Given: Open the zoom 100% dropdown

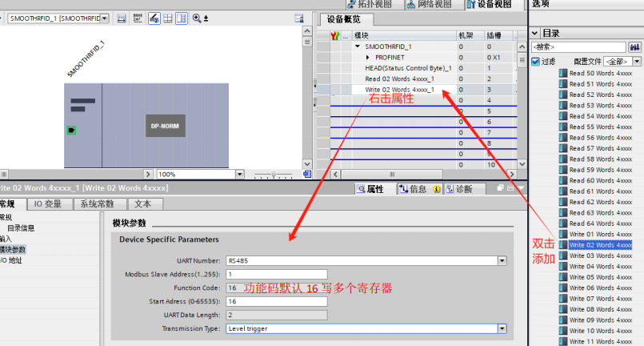Looking at the screenshot, I should pos(239,174).
